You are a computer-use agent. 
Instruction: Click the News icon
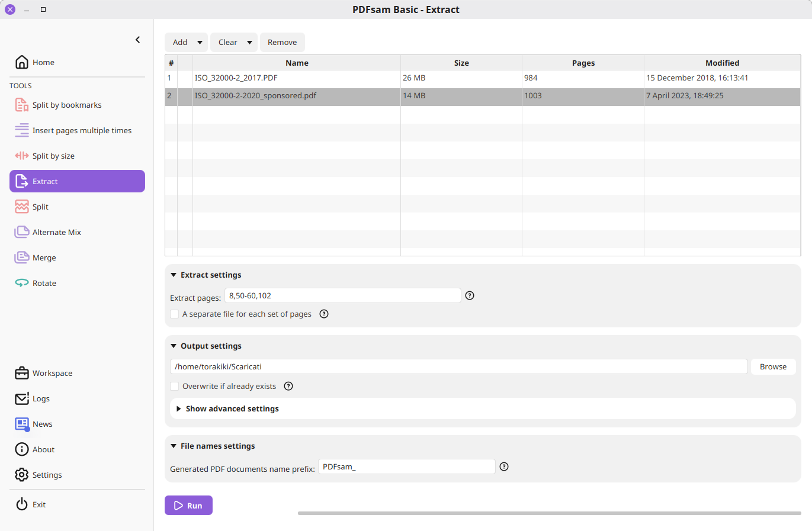click(x=22, y=424)
